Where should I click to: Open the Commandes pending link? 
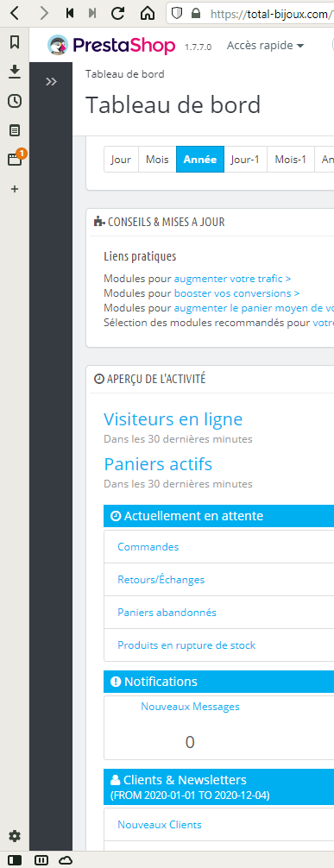(x=148, y=547)
